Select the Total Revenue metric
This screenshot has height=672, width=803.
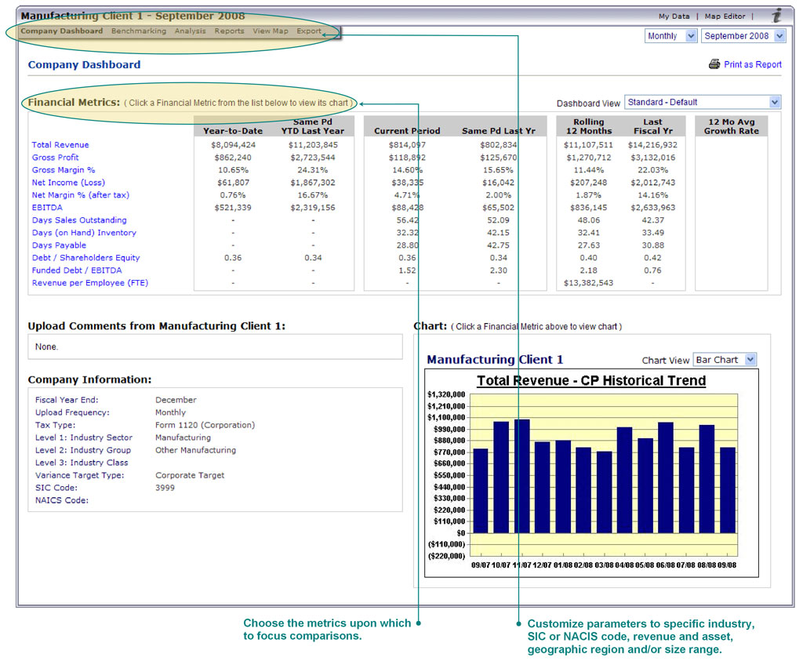(60, 144)
